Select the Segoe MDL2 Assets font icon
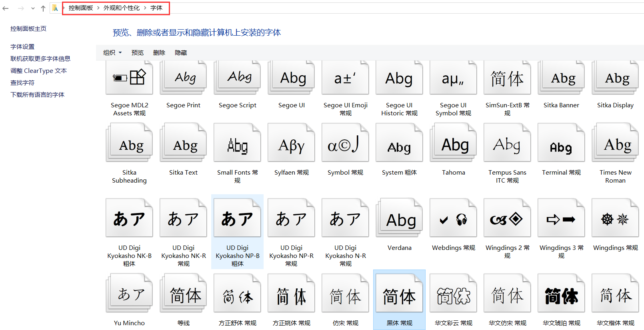This screenshot has height=330, width=644. (x=129, y=78)
